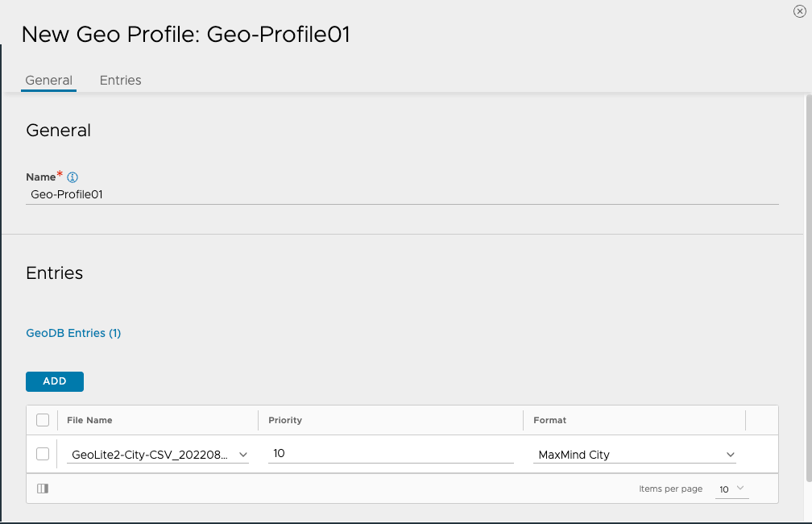Click the Name field info icon

tap(72, 177)
